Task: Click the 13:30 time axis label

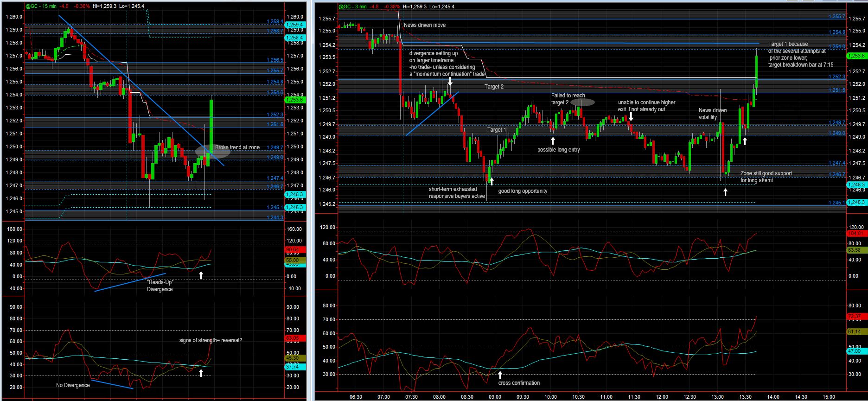Action: [745, 397]
